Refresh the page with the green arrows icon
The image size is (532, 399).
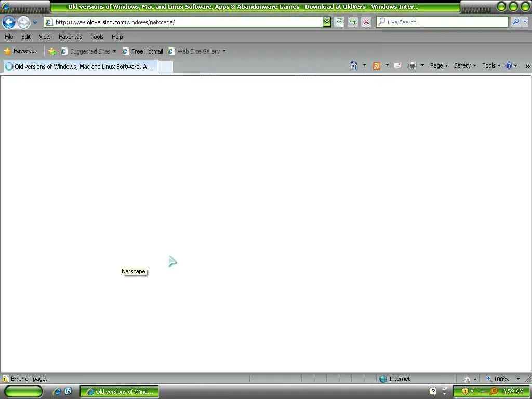353,22
